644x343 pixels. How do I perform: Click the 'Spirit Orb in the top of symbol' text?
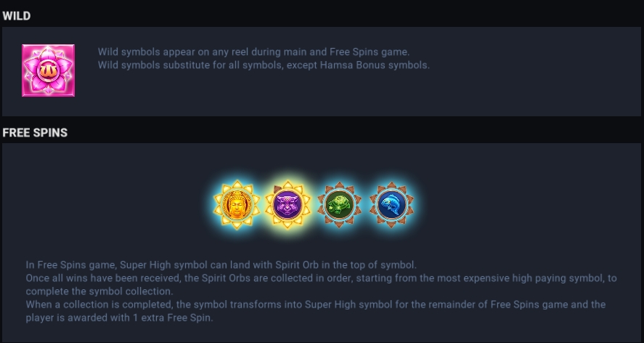coord(346,265)
